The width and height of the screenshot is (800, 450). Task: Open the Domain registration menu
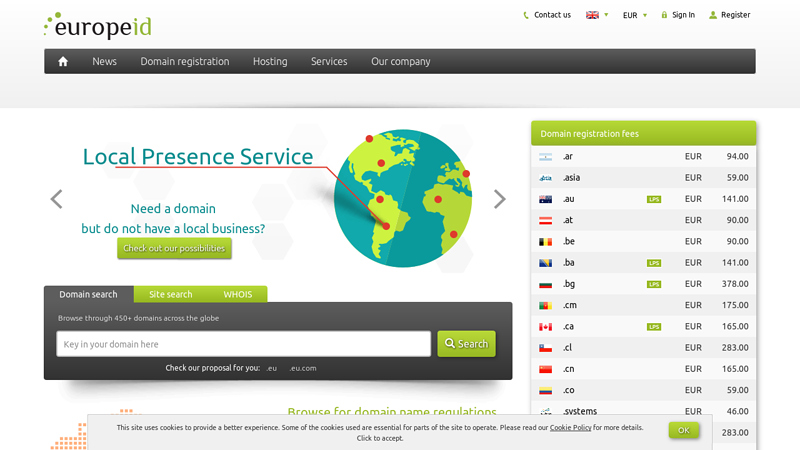click(185, 61)
